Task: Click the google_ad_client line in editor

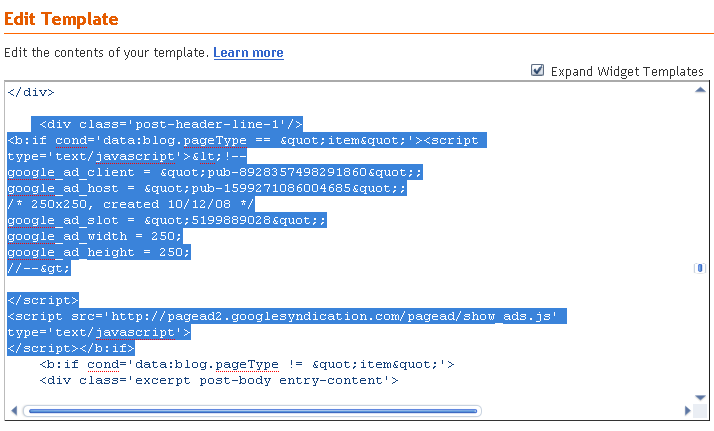Action: 215,172
